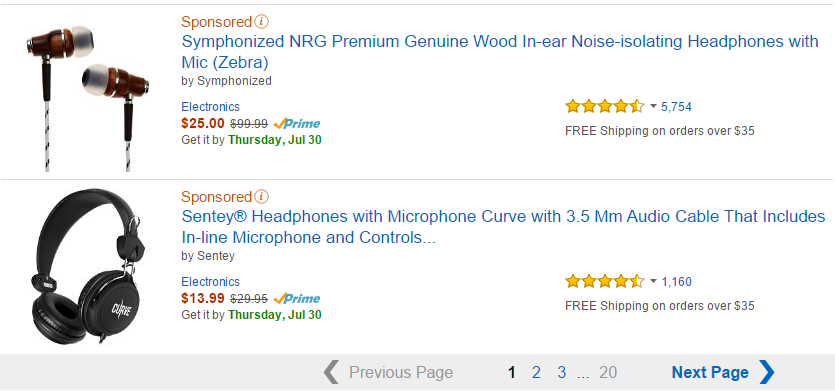Image resolution: width=835 pixels, height=391 pixels.
Task: Click star rating of Symphonized earbuds
Action: point(605,107)
